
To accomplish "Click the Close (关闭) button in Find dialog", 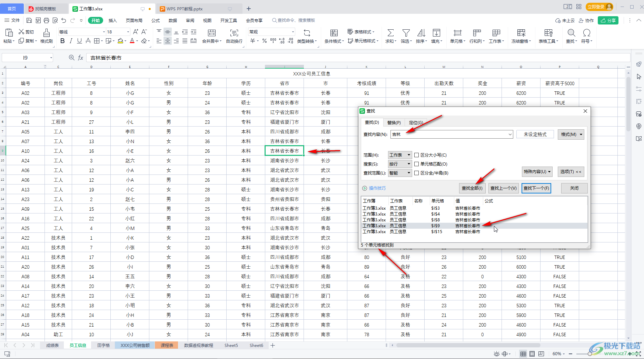I will [574, 188].
